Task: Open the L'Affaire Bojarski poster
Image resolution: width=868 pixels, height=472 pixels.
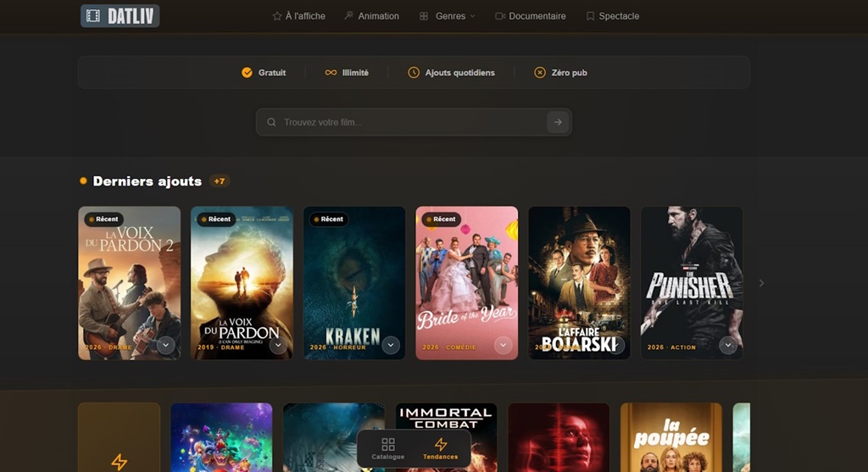Action: point(580,283)
